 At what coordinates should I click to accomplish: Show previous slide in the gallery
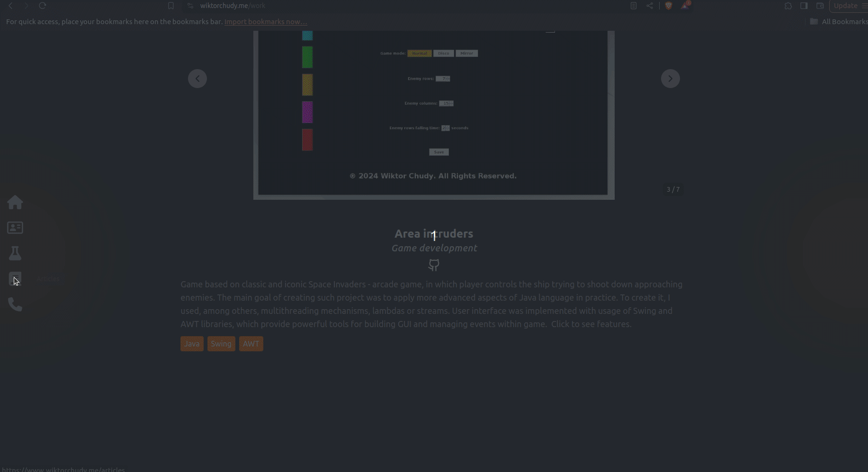point(197,79)
